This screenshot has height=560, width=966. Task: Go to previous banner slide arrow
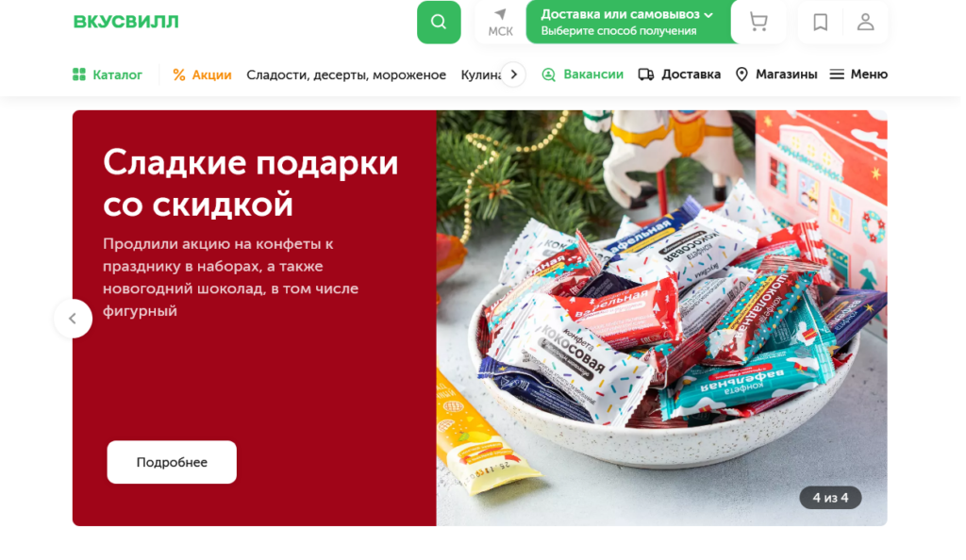[x=74, y=320]
